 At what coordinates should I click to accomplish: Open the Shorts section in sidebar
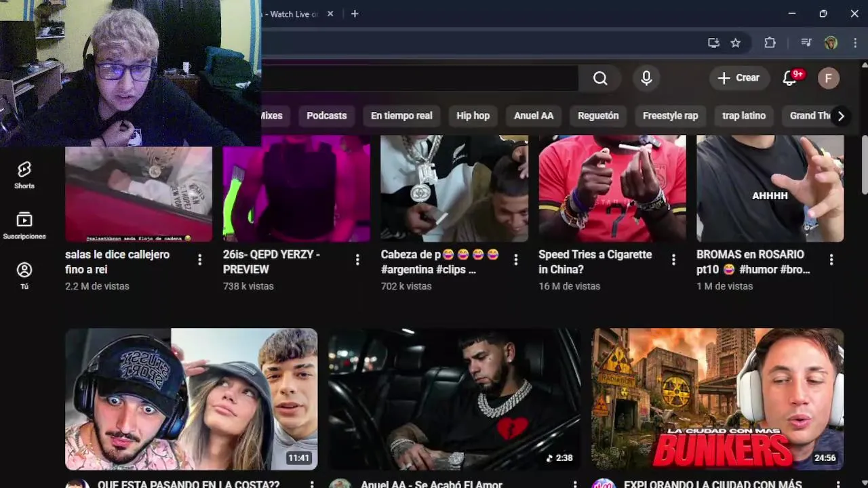pos(24,175)
